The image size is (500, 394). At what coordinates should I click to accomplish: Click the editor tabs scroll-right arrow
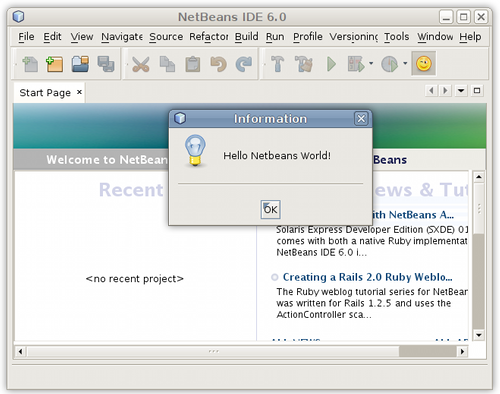click(x=445, y=90)
